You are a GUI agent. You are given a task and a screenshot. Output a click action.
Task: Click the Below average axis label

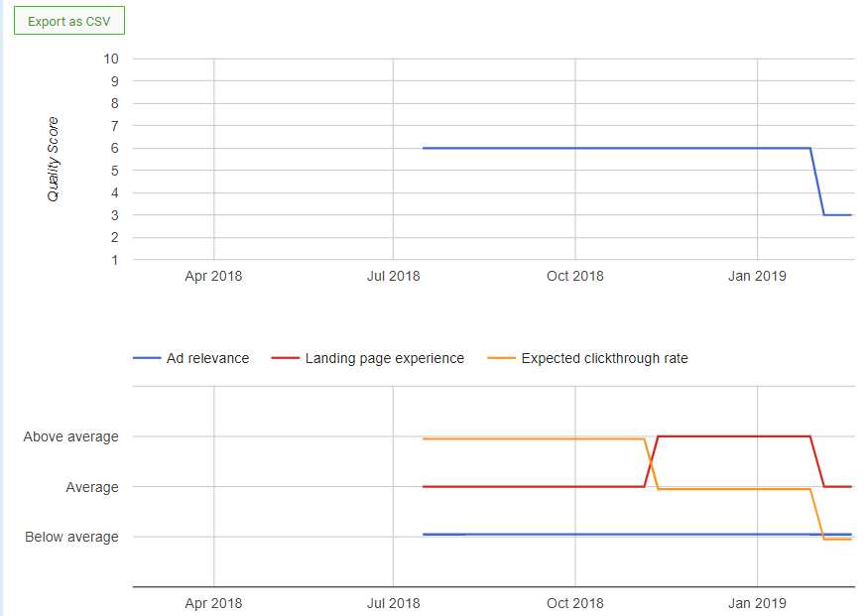pos(70,537)
